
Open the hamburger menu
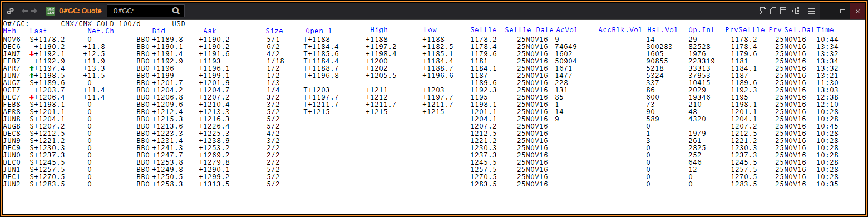812,11
